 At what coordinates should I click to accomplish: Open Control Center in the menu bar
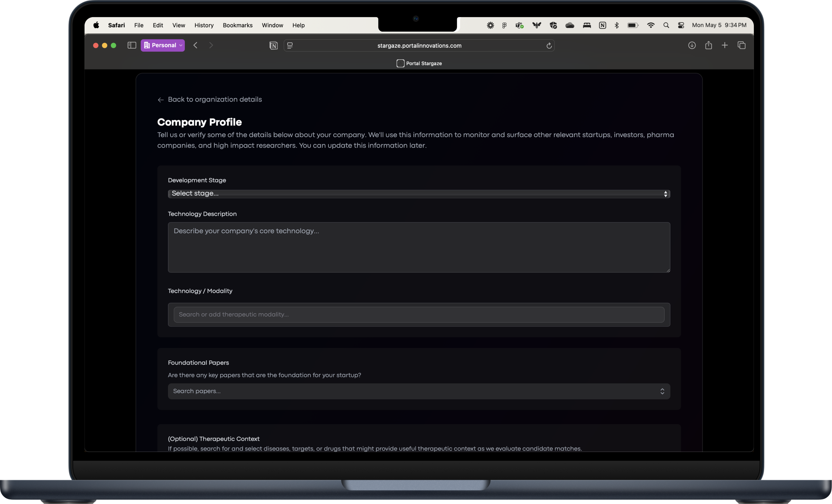click(x=681, y=25)
